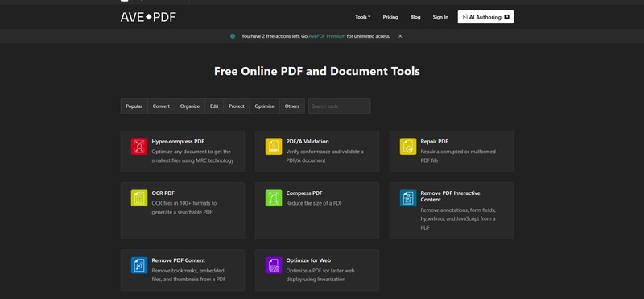Select the Popular tab
644x299 pixels.
134,106
